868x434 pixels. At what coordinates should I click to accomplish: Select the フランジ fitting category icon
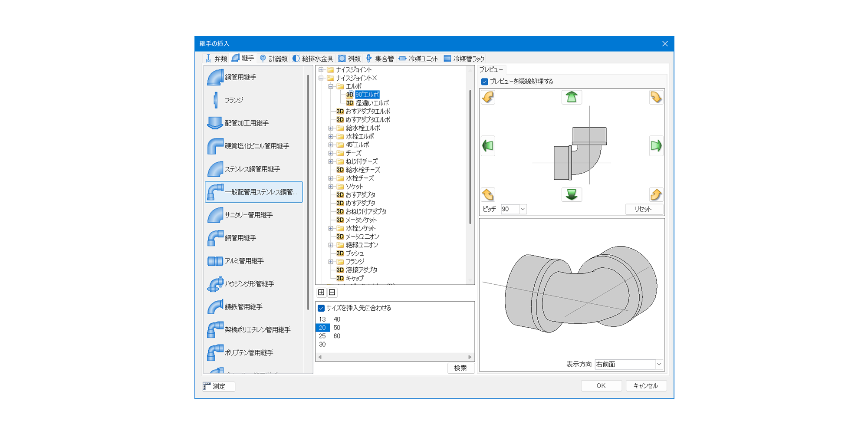[215, 100]
